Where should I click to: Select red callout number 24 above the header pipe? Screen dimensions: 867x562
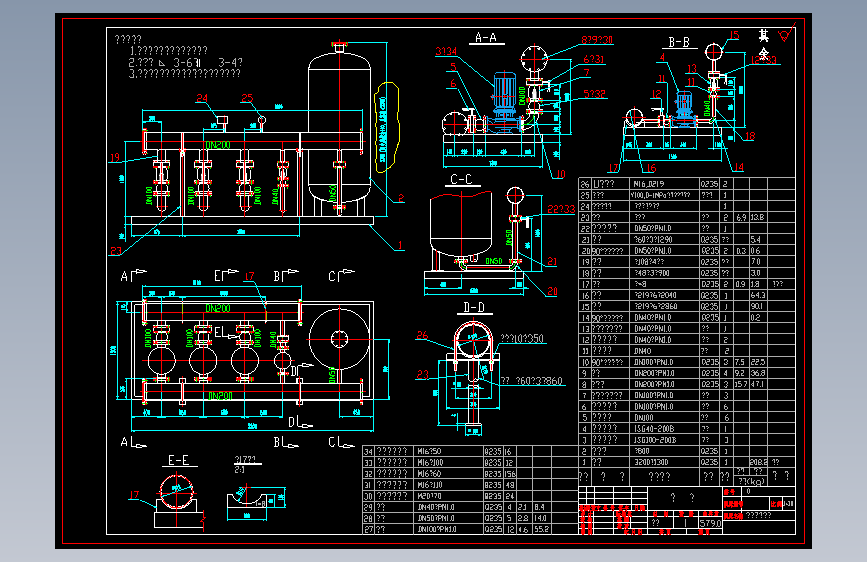click(x=202, y=98)
